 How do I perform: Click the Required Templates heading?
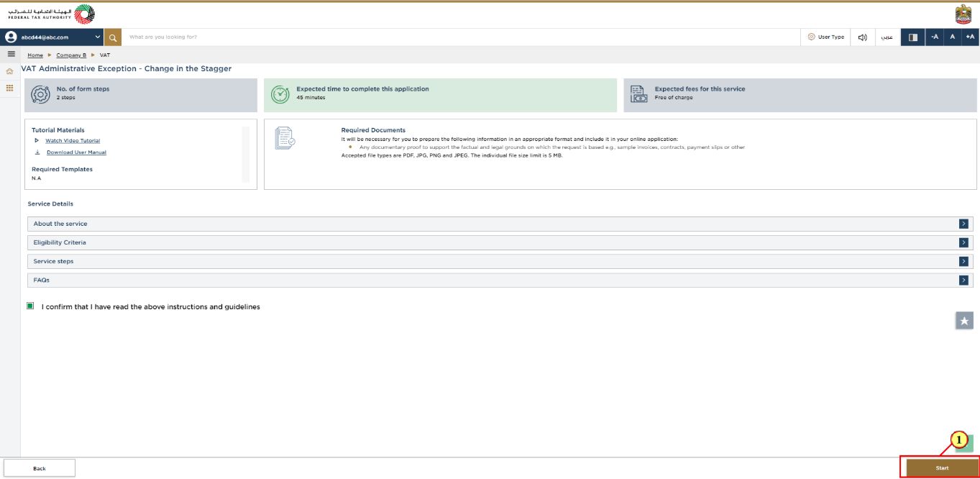(62, 169)
